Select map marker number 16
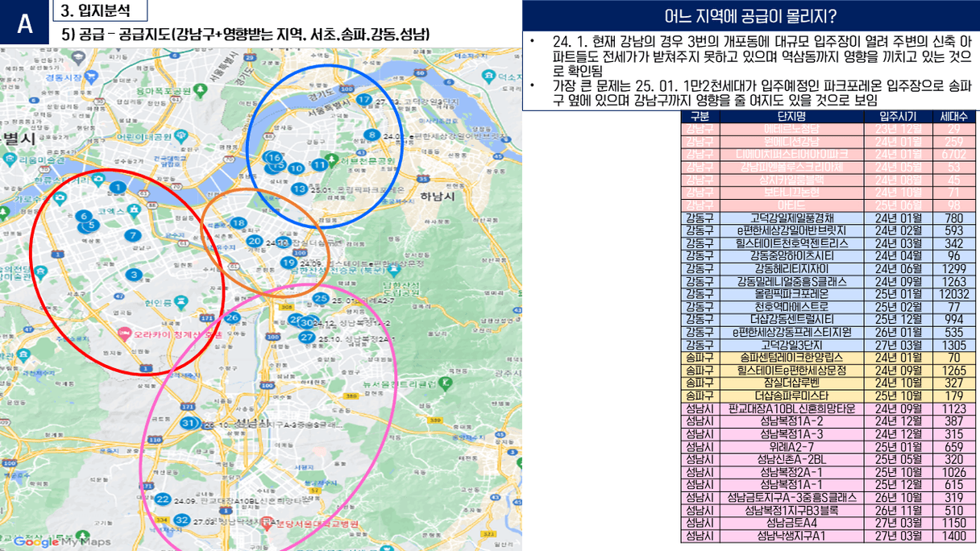The height and width of the screenshot is (551, 980). click(274, 157)
